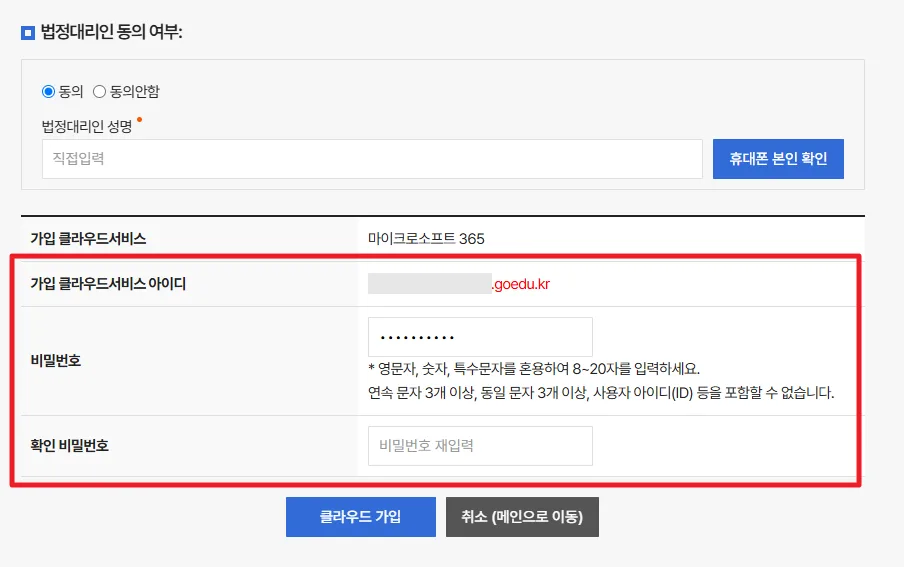Click the 확인 비밀번호 label
Image resolution: width=904 pixels, height=567 pixels.
click(69, 446)
